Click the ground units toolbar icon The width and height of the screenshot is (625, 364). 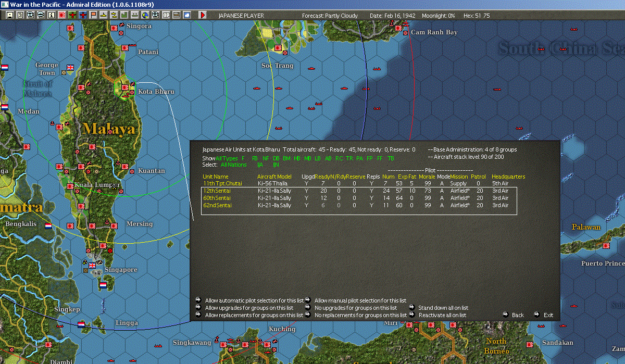134,15
